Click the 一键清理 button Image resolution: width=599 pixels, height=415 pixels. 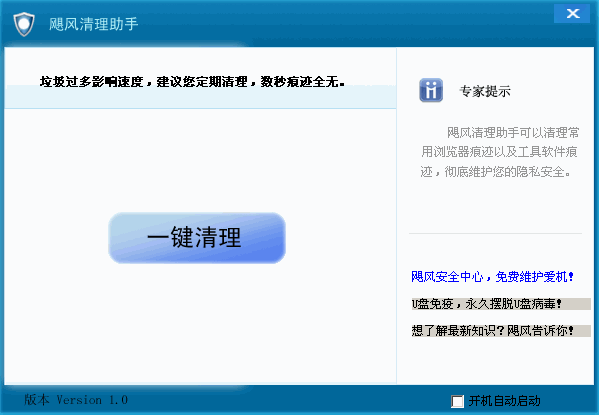(197, 238)
